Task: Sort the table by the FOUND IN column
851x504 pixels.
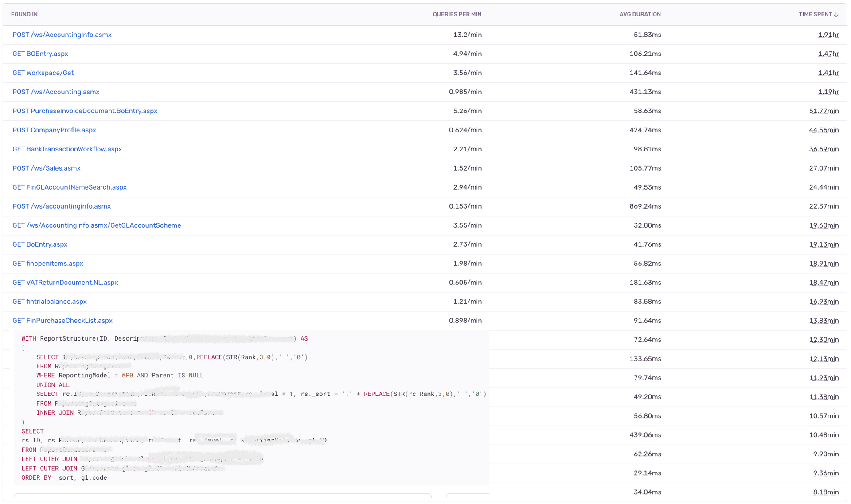Action: click(24, 14)
